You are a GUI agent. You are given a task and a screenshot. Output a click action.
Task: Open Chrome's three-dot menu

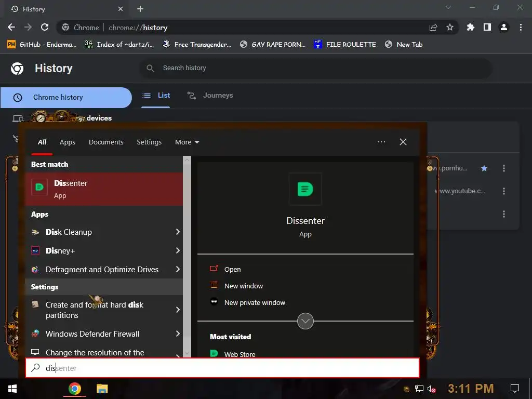(521, 27)
